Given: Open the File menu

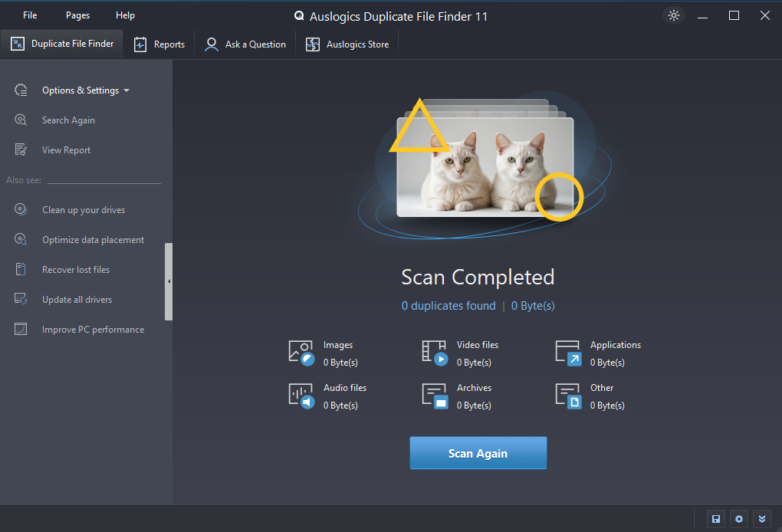Looking at the screenshot, I should point(30,15).
